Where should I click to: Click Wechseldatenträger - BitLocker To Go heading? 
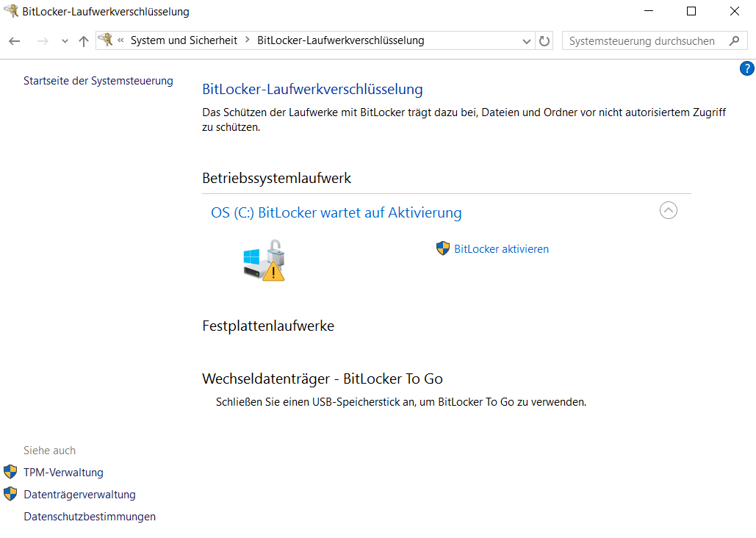point(322,379)
